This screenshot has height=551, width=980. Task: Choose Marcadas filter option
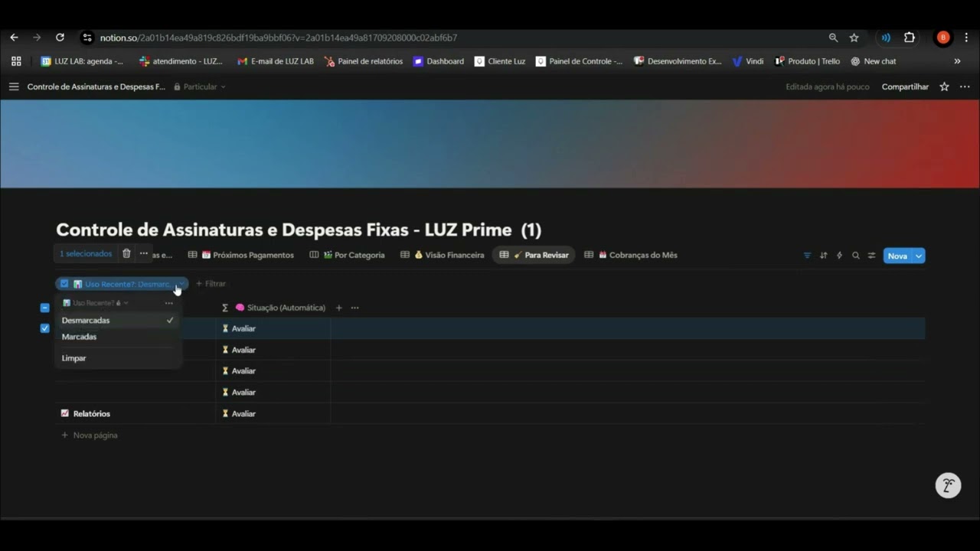tap(118, 337)
